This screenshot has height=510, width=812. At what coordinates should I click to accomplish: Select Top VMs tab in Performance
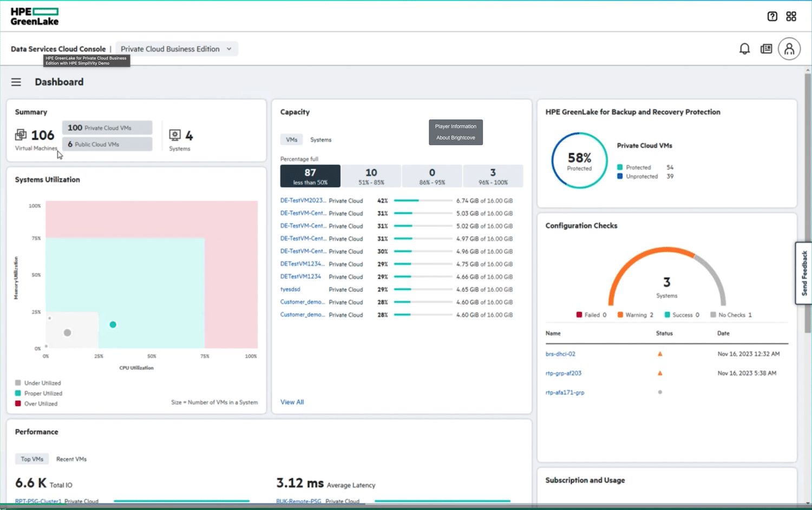[32, 459]
